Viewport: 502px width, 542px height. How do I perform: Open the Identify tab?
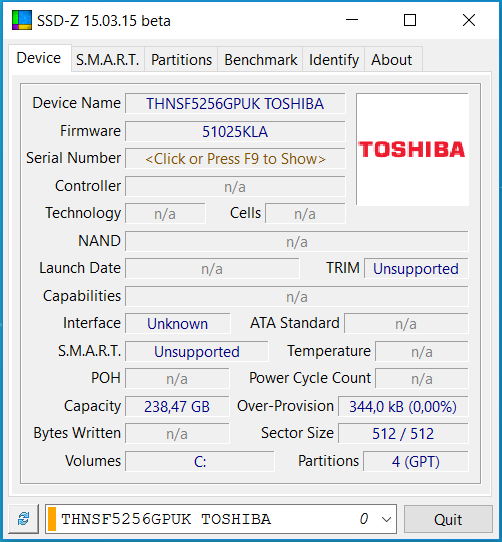point(334,60)
